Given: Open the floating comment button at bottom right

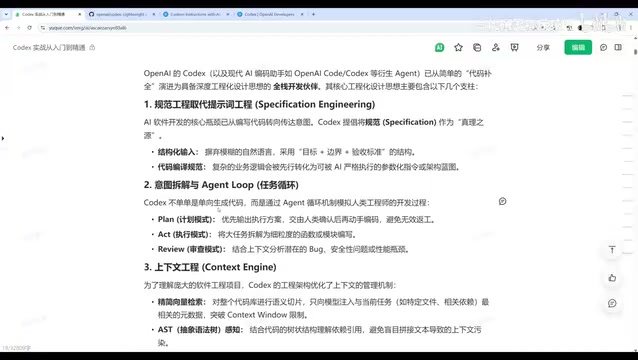Looking at the screenshot, I should (612, 303).
